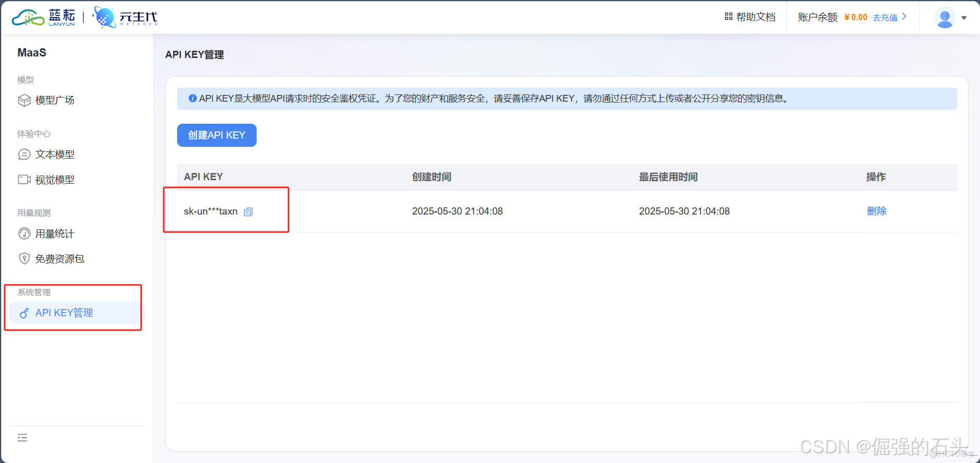Delete the sk-un***taxn key via 删除
Viewport: 980px width, 463px height.
(877, 211)
